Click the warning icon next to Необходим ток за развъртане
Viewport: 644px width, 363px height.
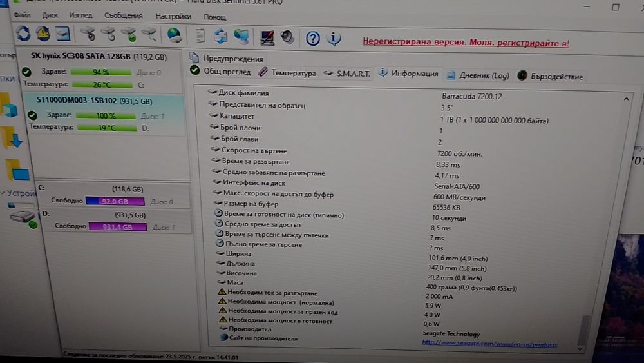click(x=222, y=292)
